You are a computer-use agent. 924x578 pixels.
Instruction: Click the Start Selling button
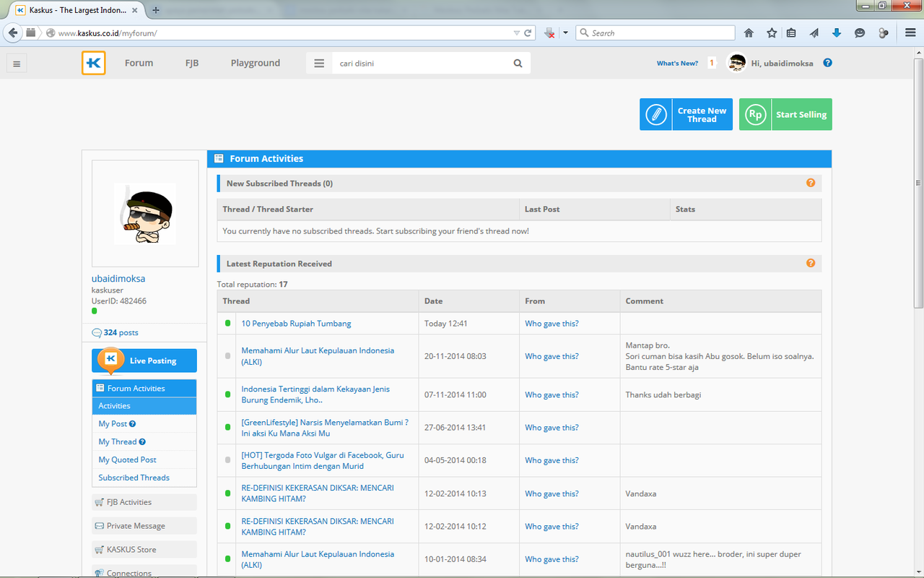(785, 114)
